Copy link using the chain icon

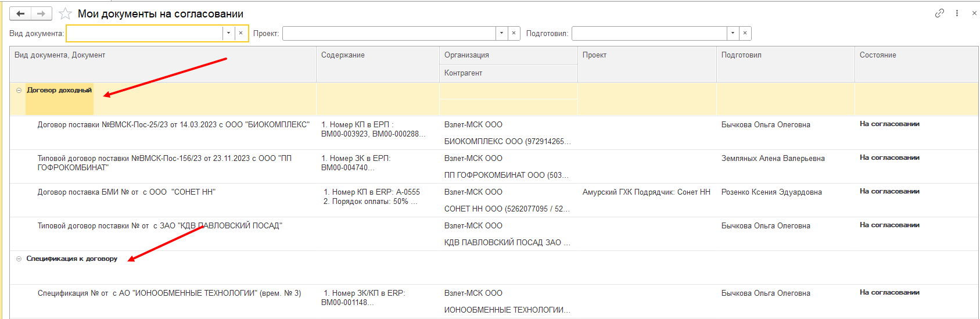pyautogui.click(x=939, y=13)
